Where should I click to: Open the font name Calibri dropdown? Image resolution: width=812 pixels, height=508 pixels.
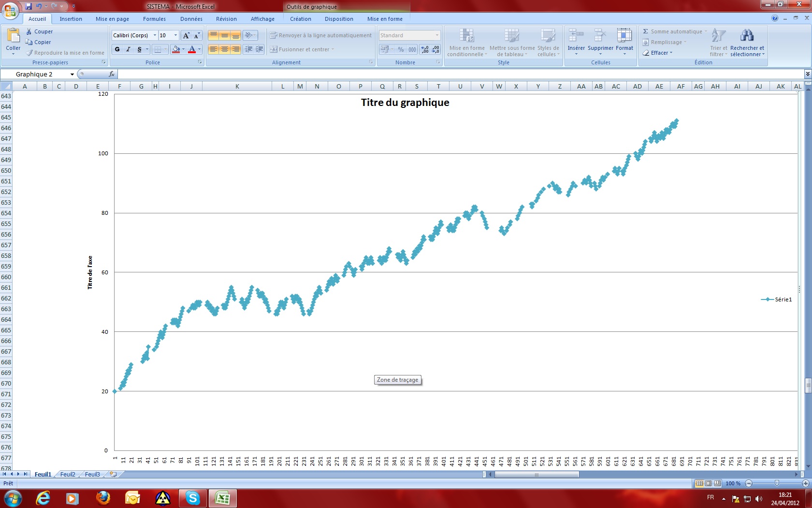[155, 35]
